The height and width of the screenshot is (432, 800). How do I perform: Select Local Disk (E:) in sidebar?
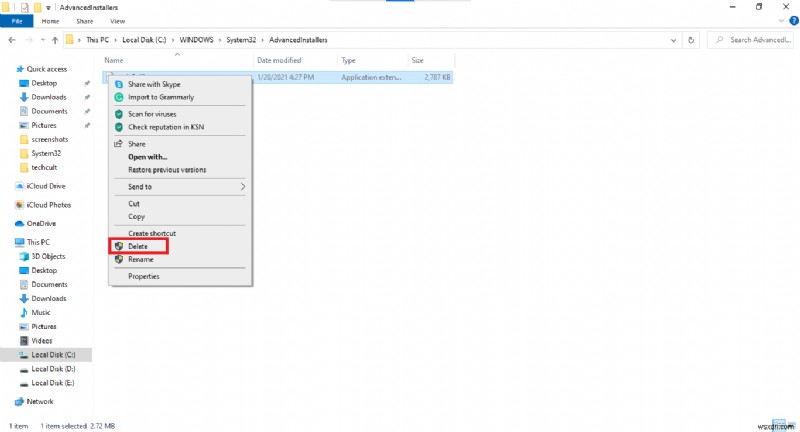[x=53, y=383]
